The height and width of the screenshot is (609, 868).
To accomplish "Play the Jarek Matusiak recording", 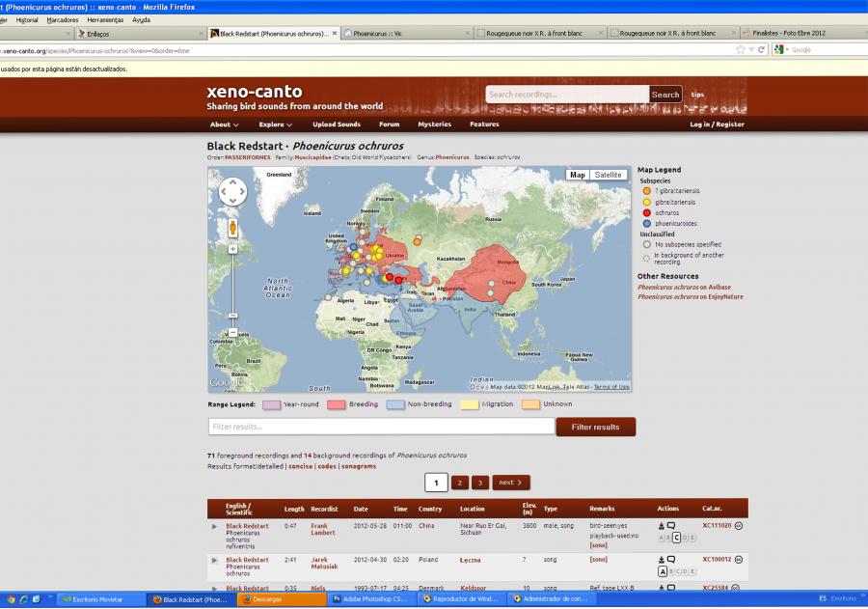I will click(x=214, y=560).
